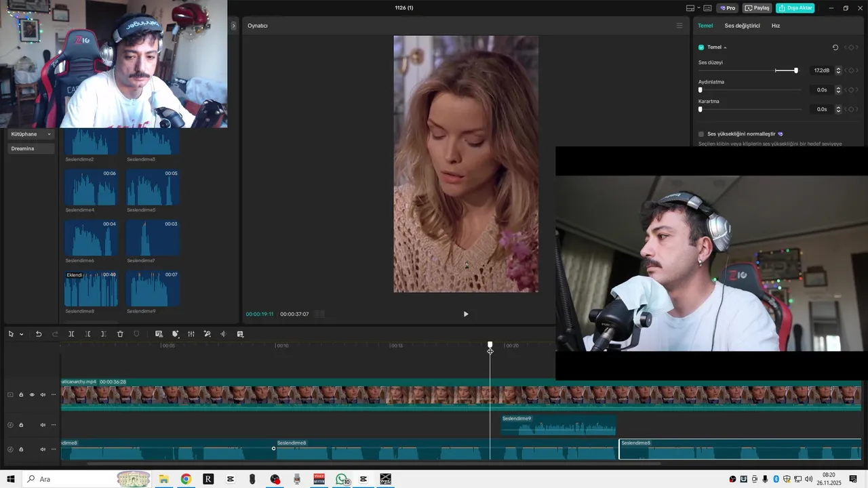This screenshot has width=868, height=488.
Task: Click the caption removal icon in timeline toolbar
Action: point(159,334)
